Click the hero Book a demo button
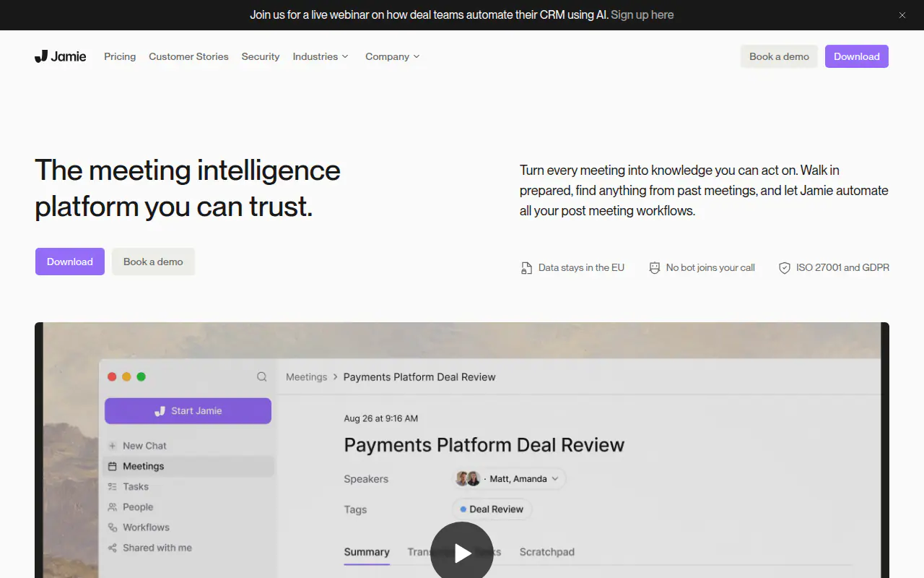Image resolution: width=924 pixels, height=578 pixels. [x=153, y=262]
